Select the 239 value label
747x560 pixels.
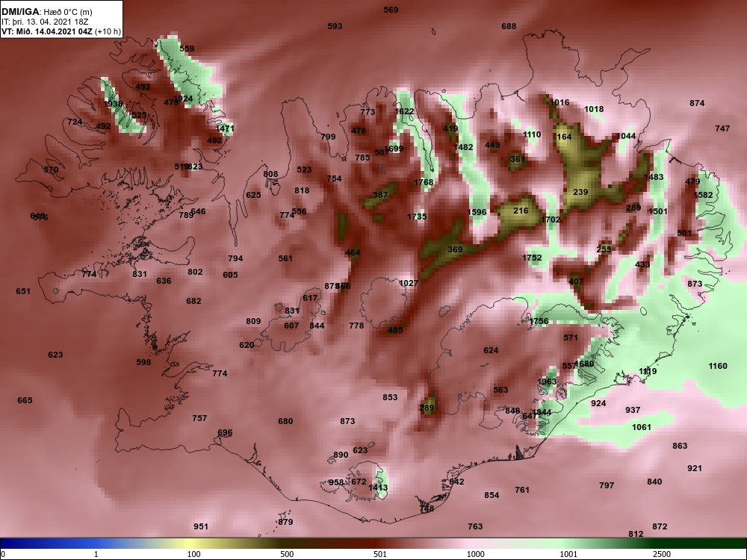pyautogui.click(x=580, y=192)
